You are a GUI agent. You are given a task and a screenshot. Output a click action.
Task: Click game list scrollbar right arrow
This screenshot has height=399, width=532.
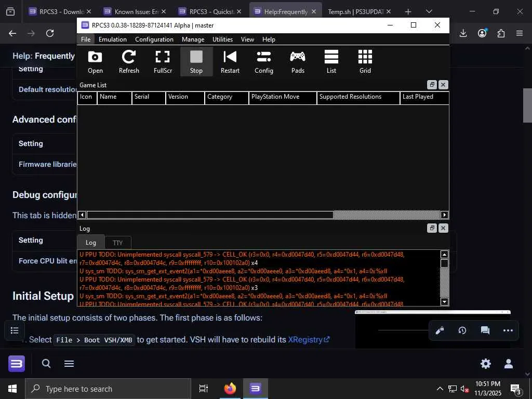(x=444, y=215)
